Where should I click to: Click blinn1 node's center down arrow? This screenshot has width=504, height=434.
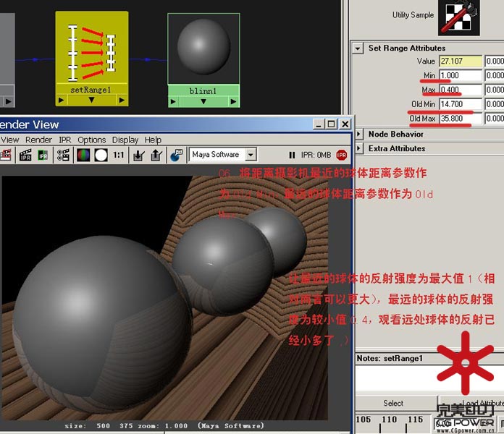click(203, 102)
